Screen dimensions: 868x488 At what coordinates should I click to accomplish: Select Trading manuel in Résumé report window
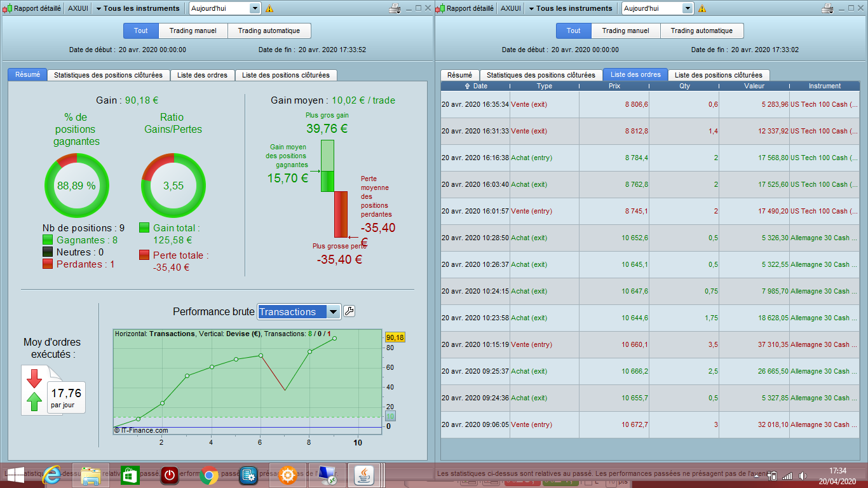pos(193,30)
